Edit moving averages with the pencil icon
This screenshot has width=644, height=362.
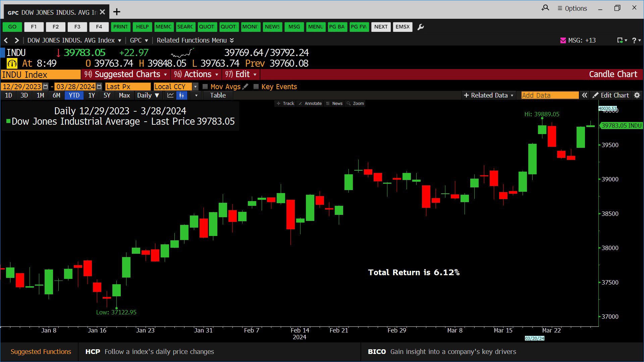(x=246, y=86)
